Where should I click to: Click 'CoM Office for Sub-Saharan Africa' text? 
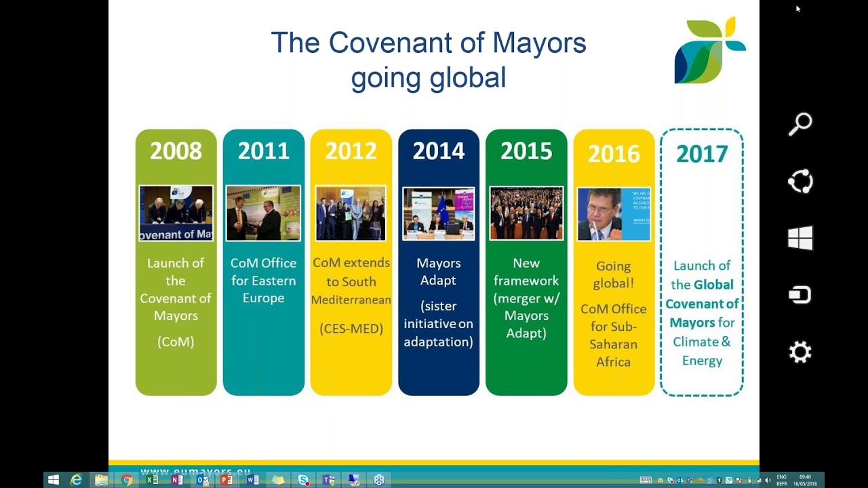coord(614,335)
